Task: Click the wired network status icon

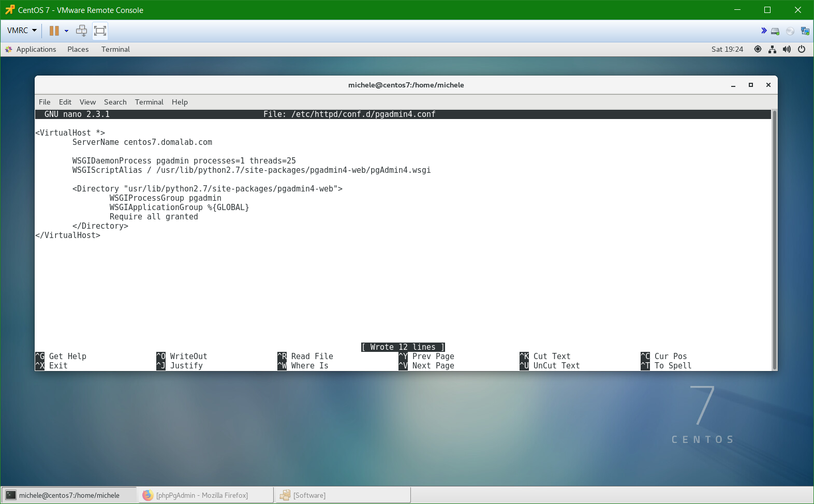Action: (772, 49)
